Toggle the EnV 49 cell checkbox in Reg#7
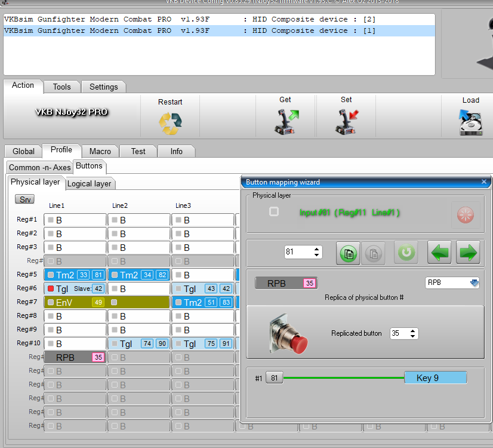Screen dimensions: 493x448 [51, 302]
